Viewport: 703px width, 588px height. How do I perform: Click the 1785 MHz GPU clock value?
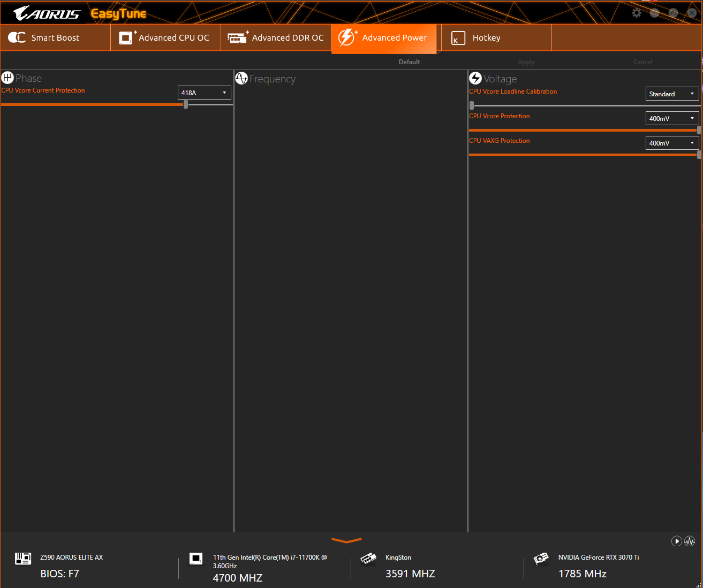(583, 574)
